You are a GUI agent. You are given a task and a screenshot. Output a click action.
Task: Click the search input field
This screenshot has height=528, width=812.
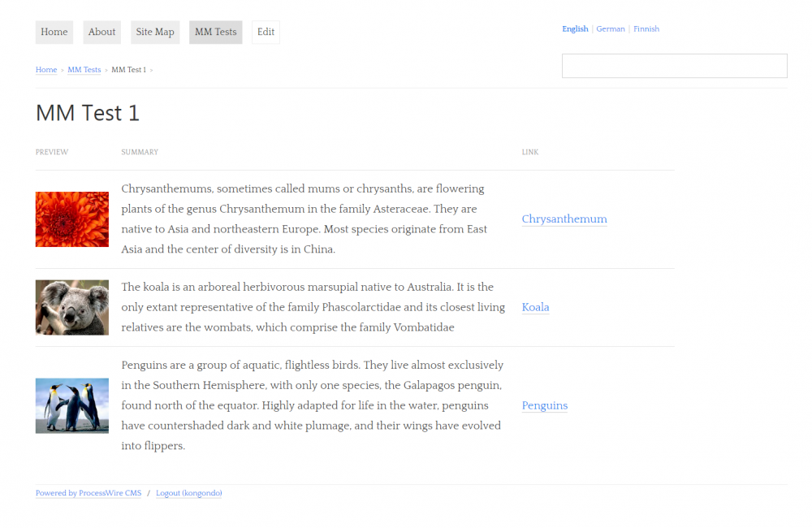click(x=674, y=66)
